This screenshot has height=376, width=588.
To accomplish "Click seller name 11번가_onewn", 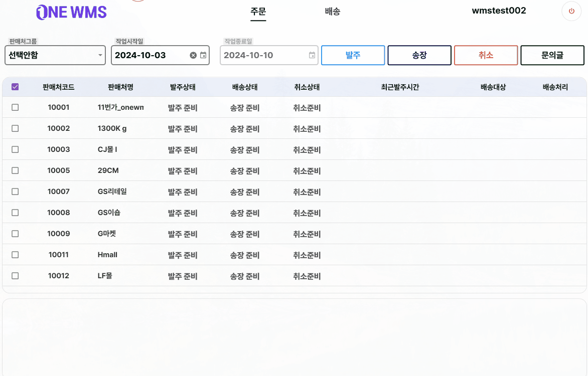I will 120,107.
